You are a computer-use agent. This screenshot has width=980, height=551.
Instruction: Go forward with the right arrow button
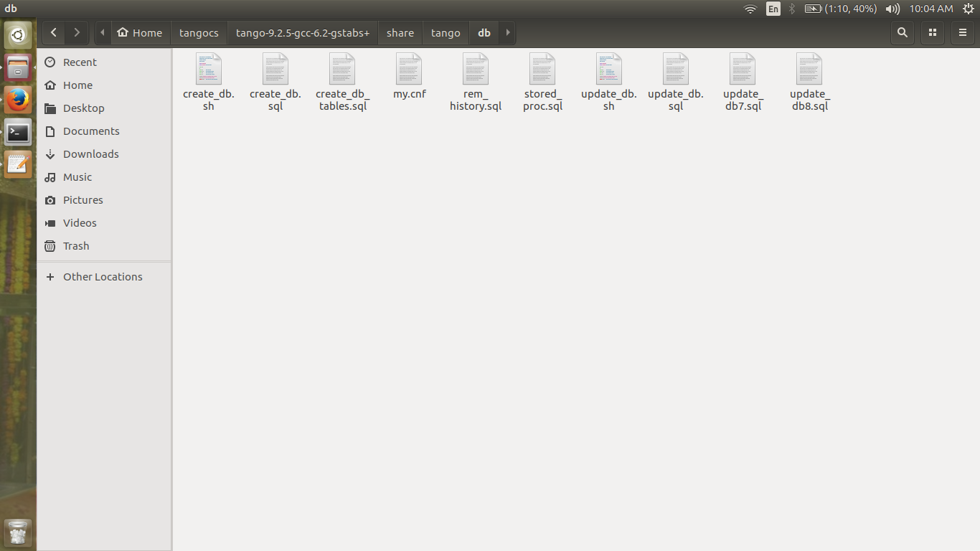(77, 32)
